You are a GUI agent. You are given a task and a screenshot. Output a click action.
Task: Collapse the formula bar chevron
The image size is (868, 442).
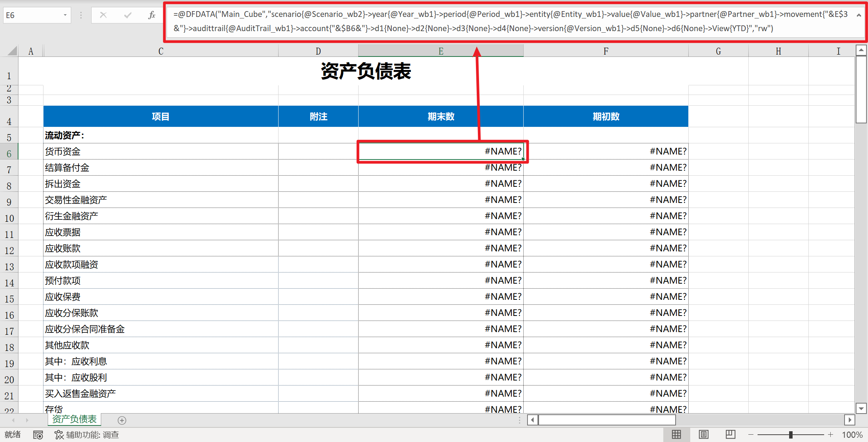point(859,15)
